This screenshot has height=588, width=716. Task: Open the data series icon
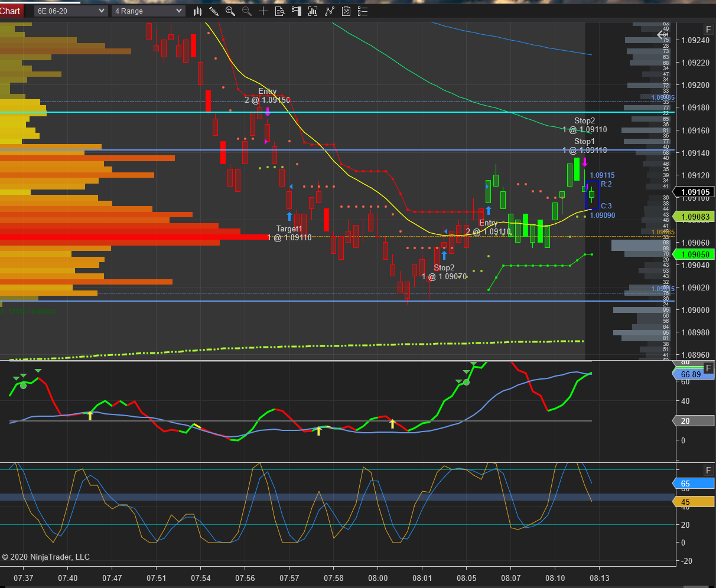coord(313,11)
